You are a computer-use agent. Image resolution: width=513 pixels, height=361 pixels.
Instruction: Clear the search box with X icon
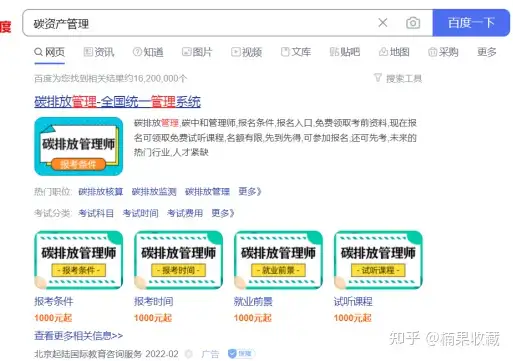tap(383, 23)
